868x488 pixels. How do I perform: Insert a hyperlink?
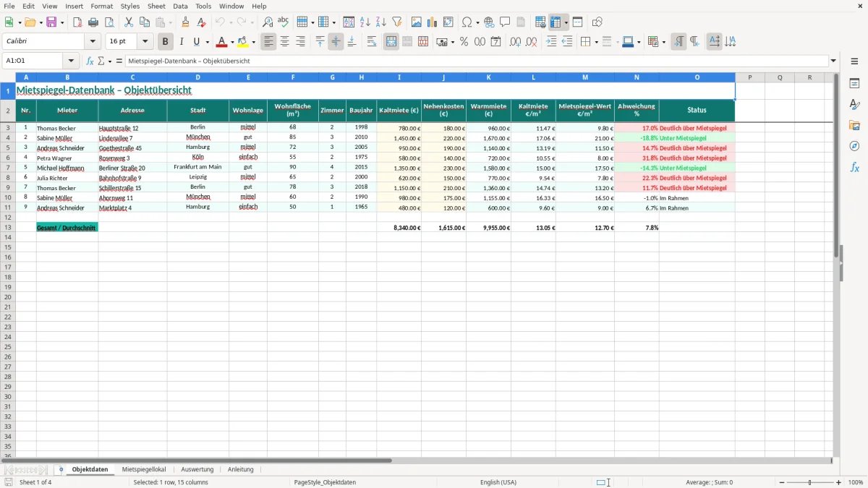pyautogui.click(x=489, y=22)
